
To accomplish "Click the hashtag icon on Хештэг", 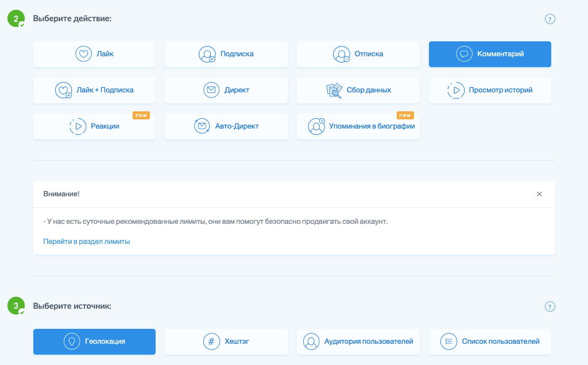I will click(211, 341).
